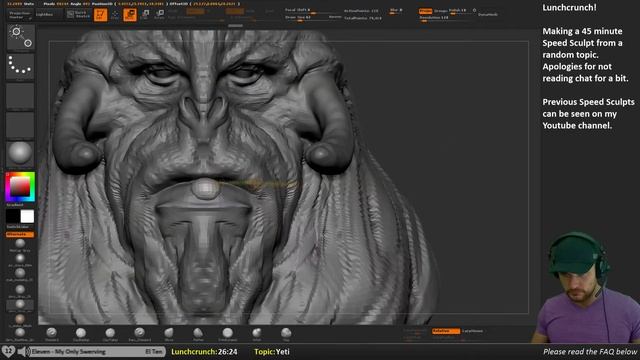The image size is (640, 360).
Task: Select the Move brush in bottom shelf
Action: (x=169, y=334)
